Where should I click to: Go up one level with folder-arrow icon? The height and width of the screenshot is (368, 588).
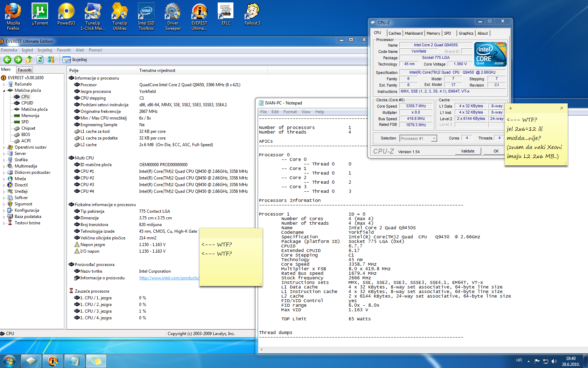click(29, 60)
